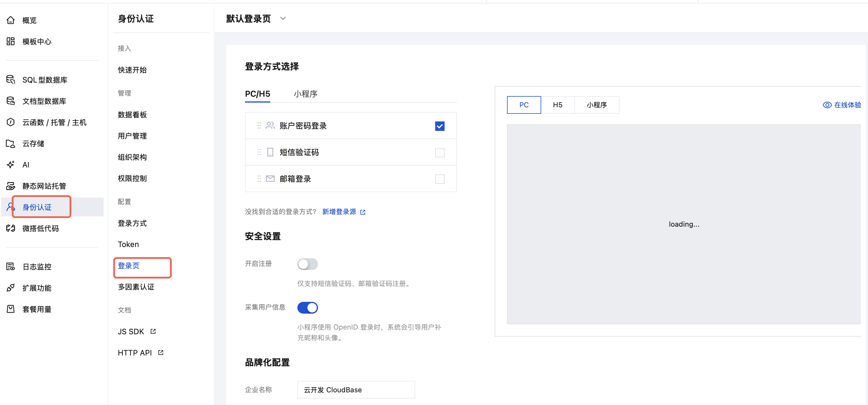Enable 短信验证码 login method
The width and height of the screenshot is (868, 405).
439,152
